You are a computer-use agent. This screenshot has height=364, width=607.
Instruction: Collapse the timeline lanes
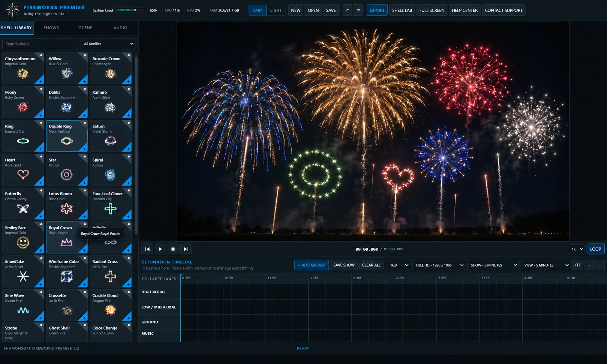point(159,279)
